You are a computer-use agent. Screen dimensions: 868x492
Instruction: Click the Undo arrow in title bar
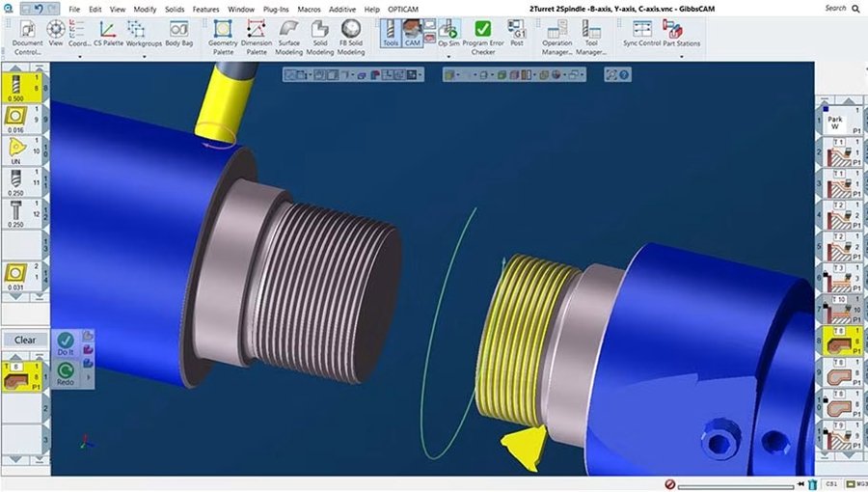(x=39, y=9)
